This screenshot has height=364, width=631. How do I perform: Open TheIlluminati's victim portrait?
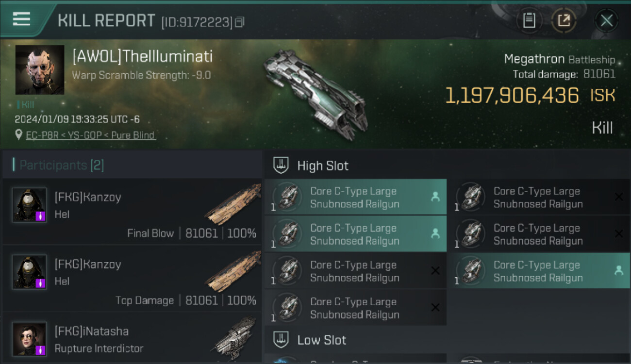tap(40, 69)
